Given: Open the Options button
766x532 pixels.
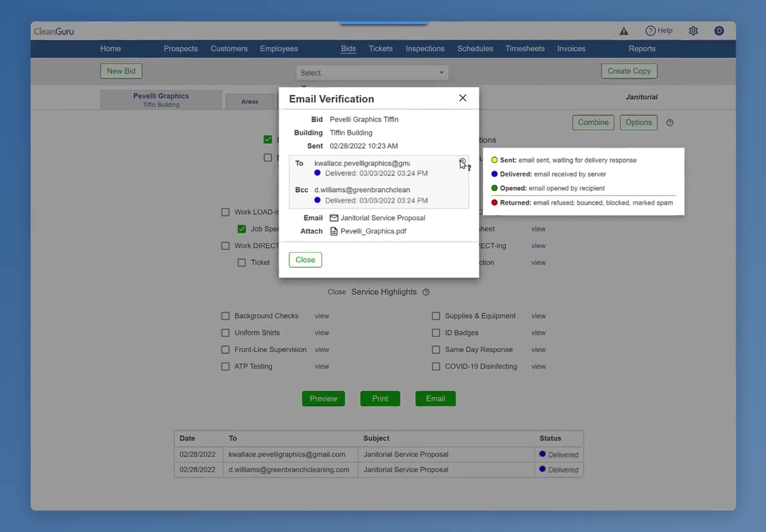Looking at the screenshot, I should pos(639,122).
